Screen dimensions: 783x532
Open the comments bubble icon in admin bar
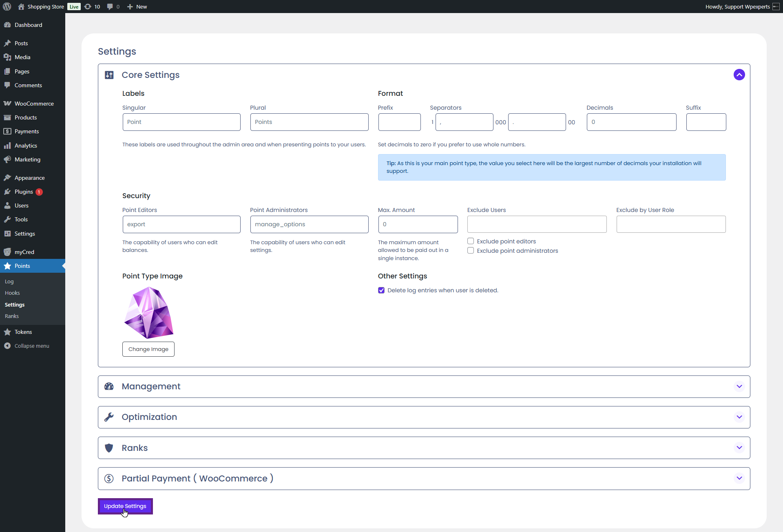[110, 7]
